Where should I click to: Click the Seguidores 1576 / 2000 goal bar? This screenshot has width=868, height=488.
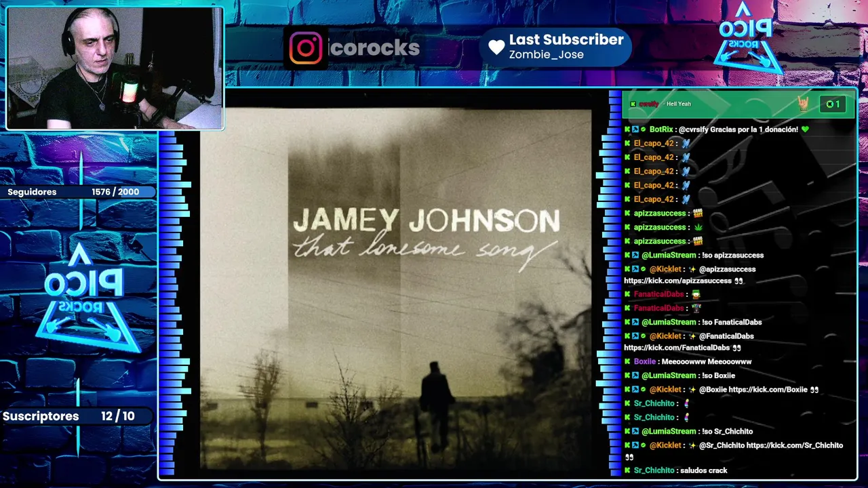coord(78,192)
